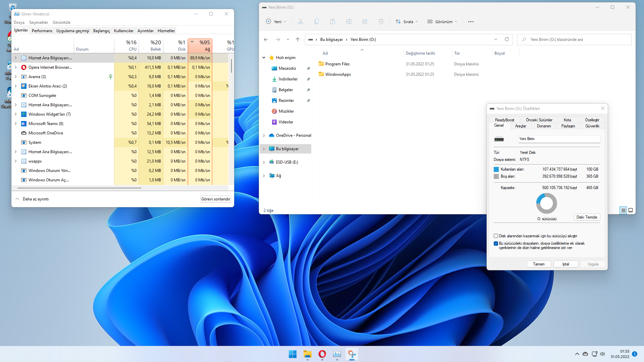The image size is (644, 362).
Task: Click the Delete trash icon in Explorer toolbar
Action: (381, 22)
